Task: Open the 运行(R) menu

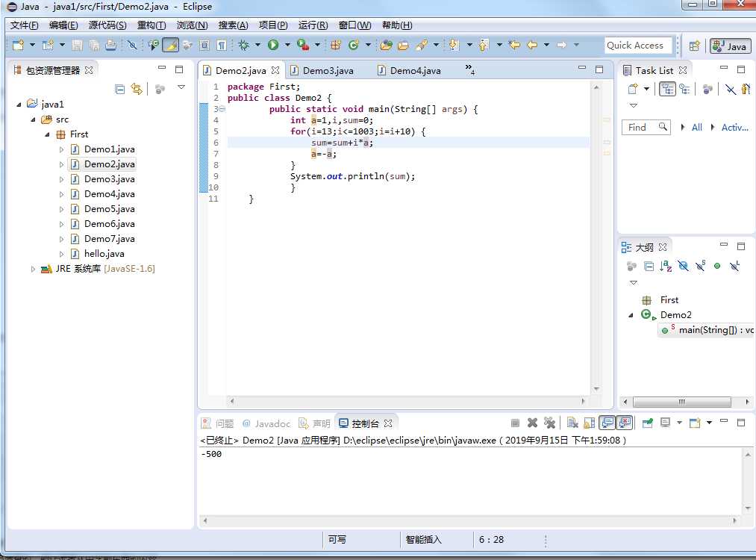Action: click(313, 25)
